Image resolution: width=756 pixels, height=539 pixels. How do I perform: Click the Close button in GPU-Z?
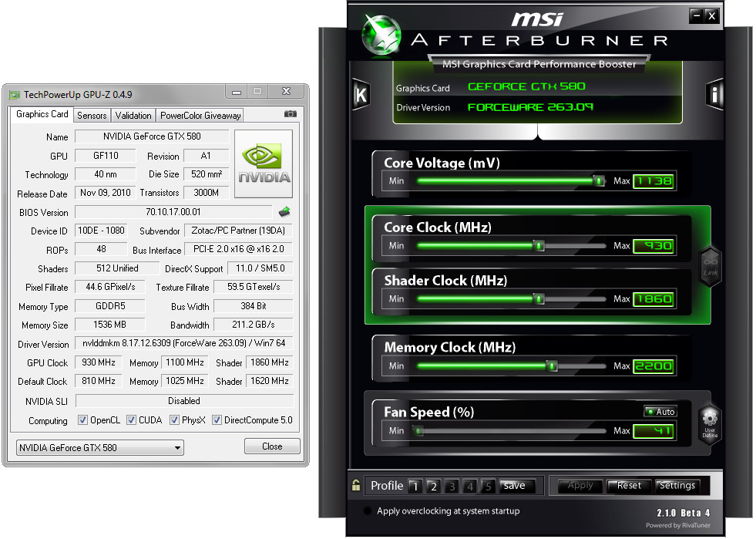pyautogui.click(x=272, y=446)
